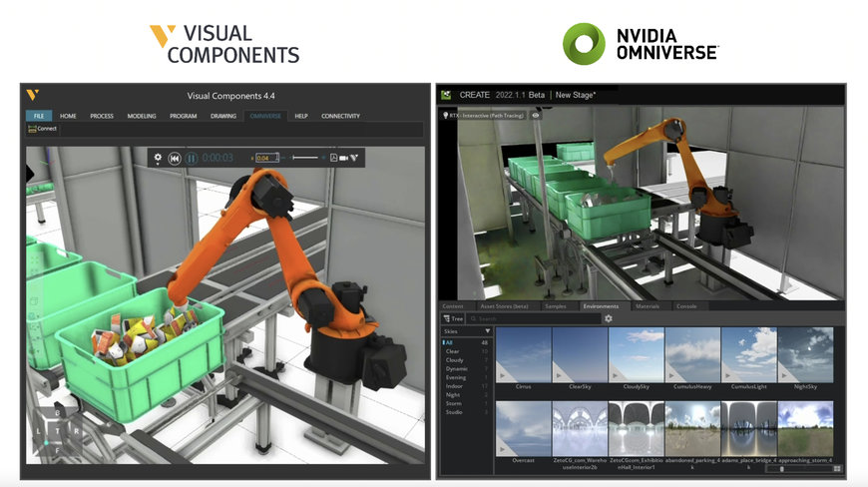Screen dimensions: 868x487
Task: Select the Storm skies category
Action: pyautogui.click(x=466, y=403)
